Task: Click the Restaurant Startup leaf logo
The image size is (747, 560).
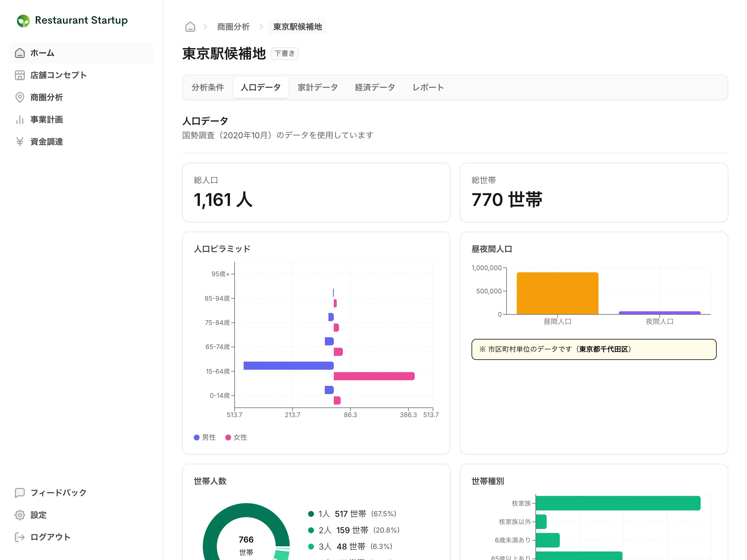Action: click(23, 21)
